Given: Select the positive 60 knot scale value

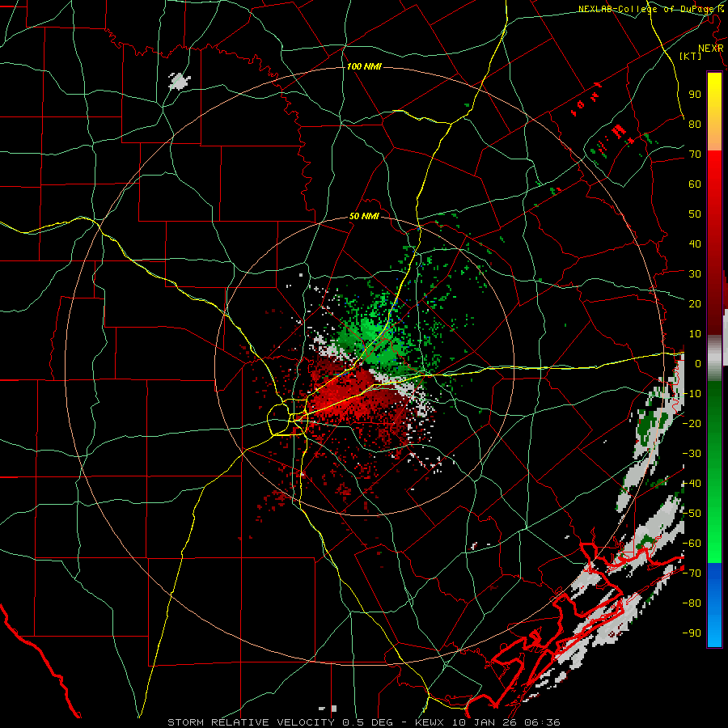Looking at the screenshot, I should 695,184.
